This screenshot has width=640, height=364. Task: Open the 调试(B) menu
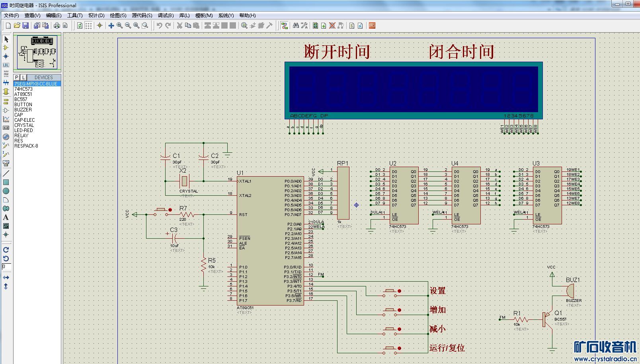[166, 16]
